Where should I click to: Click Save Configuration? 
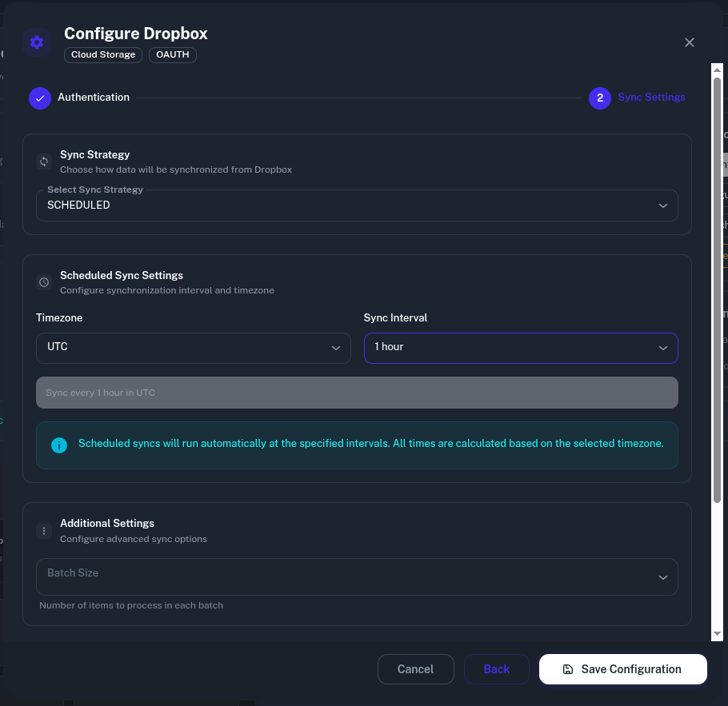pyautogui.click(x=622, y=669)
